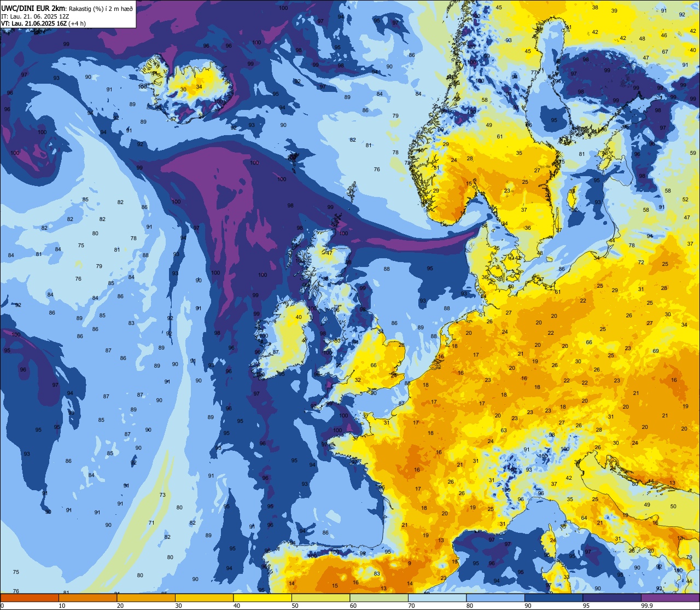Click the title text UWC/DINI EUR 2km
700x610 pixels.
tap(33, 9)
